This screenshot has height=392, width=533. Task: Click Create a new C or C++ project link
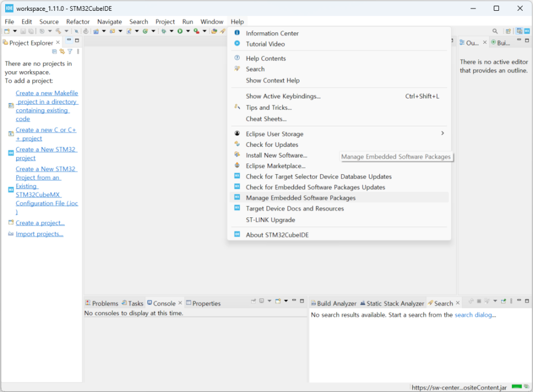[46, 134]
